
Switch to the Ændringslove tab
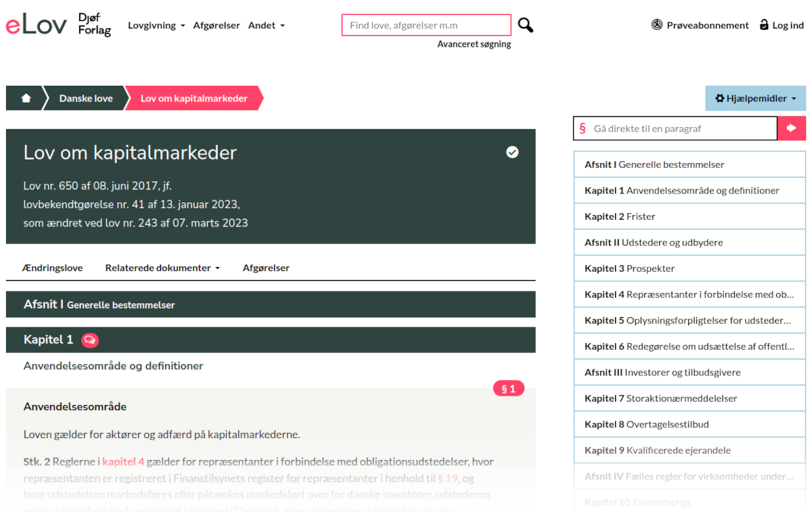(x=53, y=268)
